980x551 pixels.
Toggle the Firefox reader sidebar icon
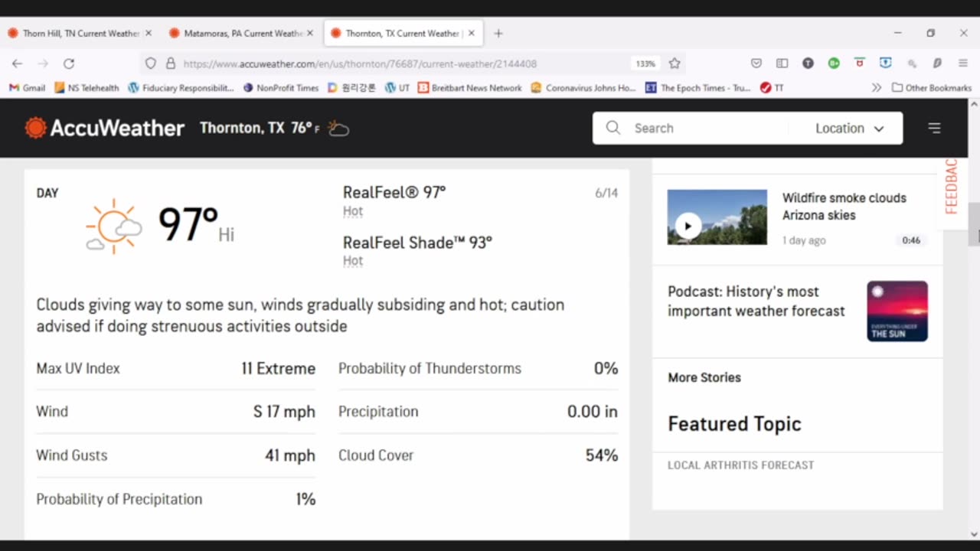[x=782, y=64]
